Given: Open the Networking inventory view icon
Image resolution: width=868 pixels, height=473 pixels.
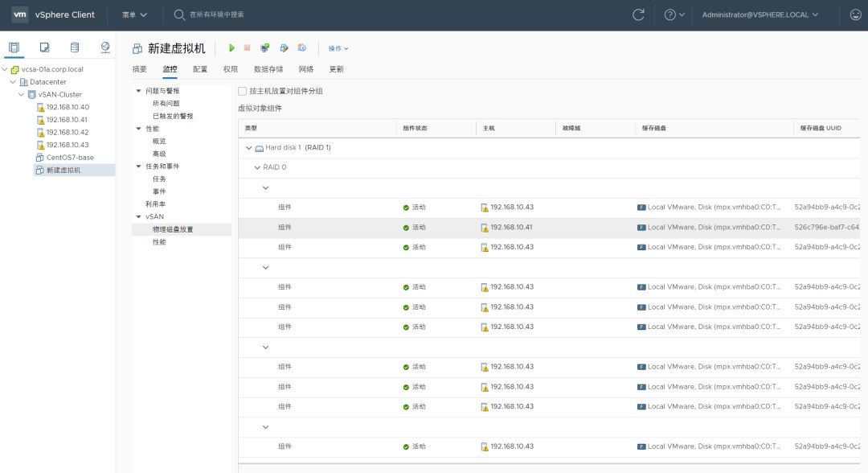Looking at the screenshot, I should [105, 47].
